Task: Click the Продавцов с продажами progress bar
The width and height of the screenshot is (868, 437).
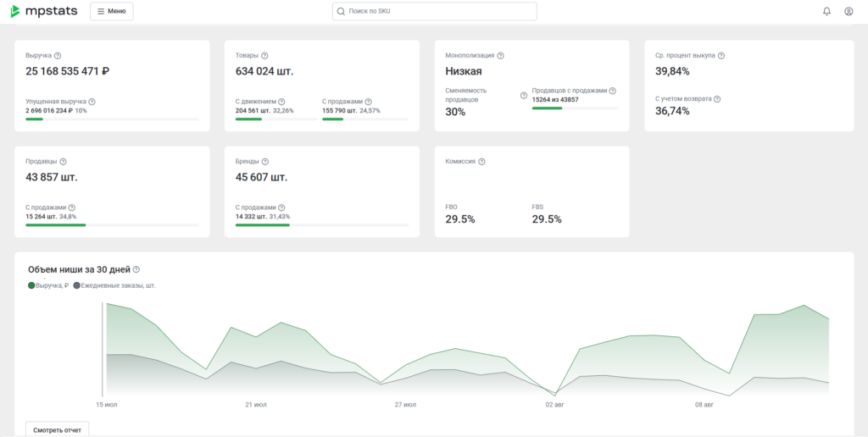Action: pos(575,108)
